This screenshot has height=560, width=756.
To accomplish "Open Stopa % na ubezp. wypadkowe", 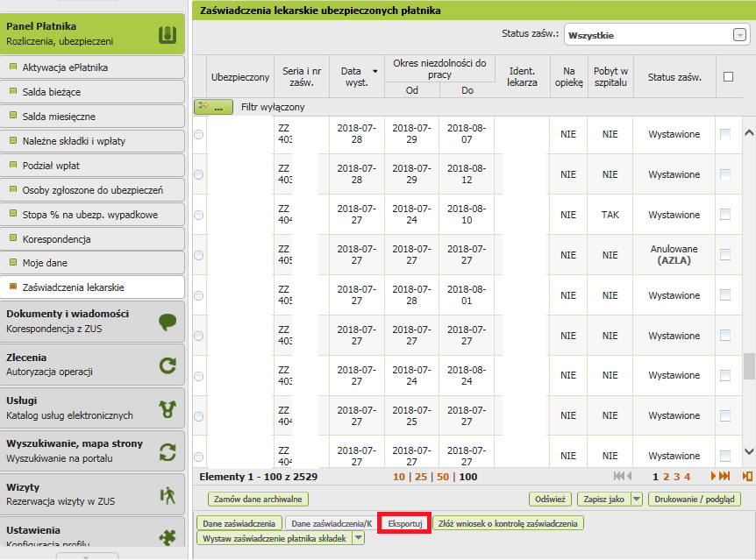I will coord(92,215).
